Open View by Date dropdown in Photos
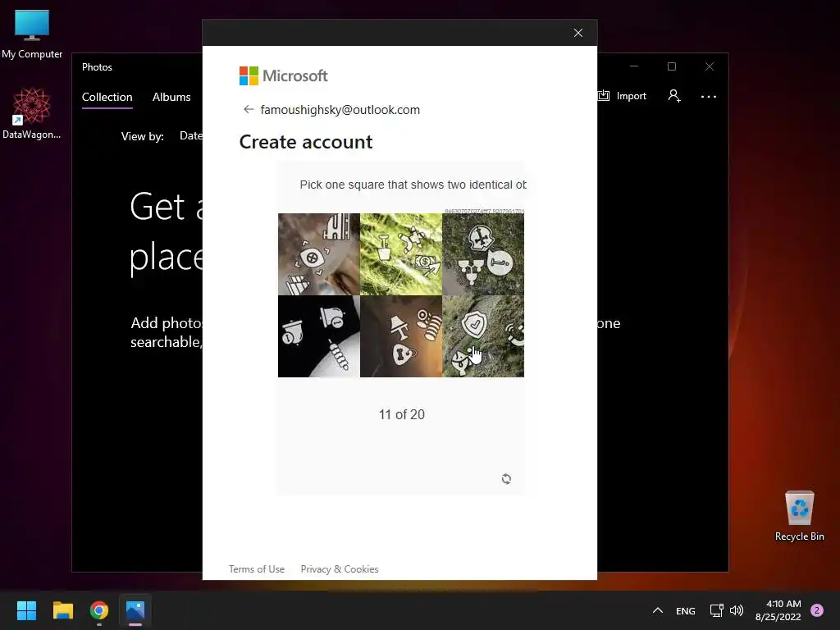Viewport: 840px width, 630px height. 190,136
